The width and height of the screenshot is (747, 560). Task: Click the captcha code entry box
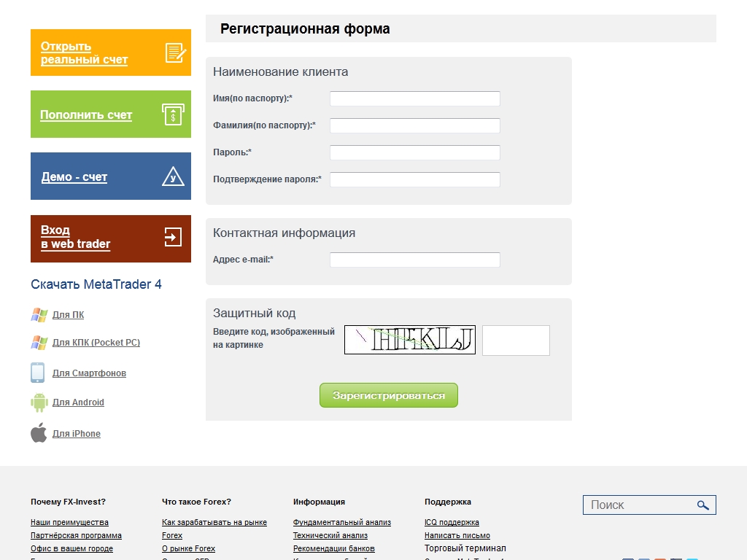pyautogui.click(x=516, y=341)
